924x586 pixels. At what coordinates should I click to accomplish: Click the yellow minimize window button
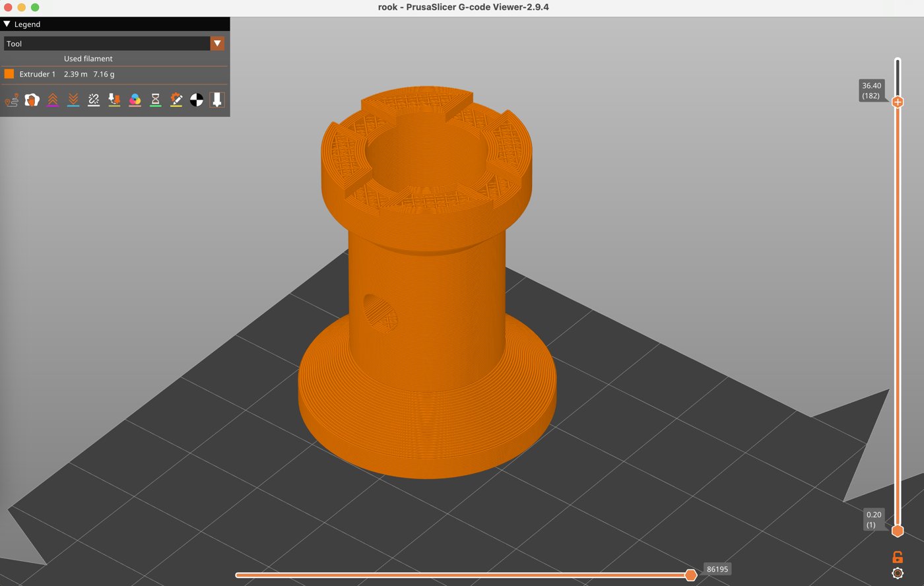click(22, 7)
